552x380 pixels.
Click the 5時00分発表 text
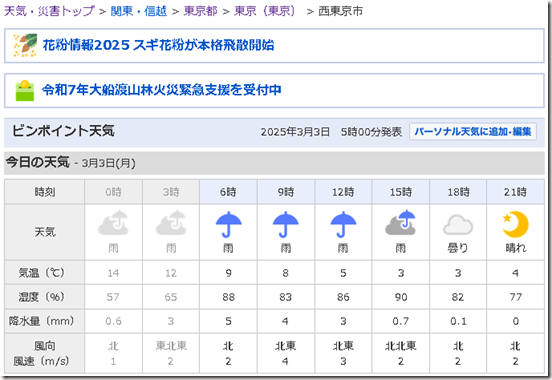(371, 132)
